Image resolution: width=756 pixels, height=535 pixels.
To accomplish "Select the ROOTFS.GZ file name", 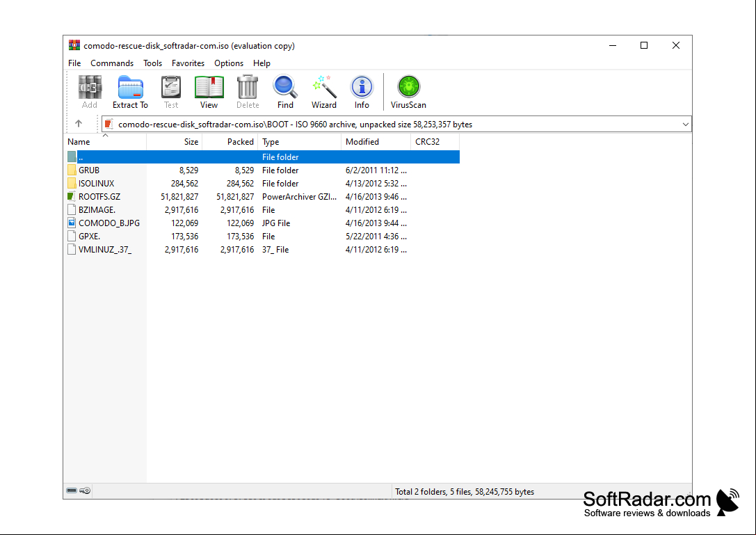I will coord(99,196).
